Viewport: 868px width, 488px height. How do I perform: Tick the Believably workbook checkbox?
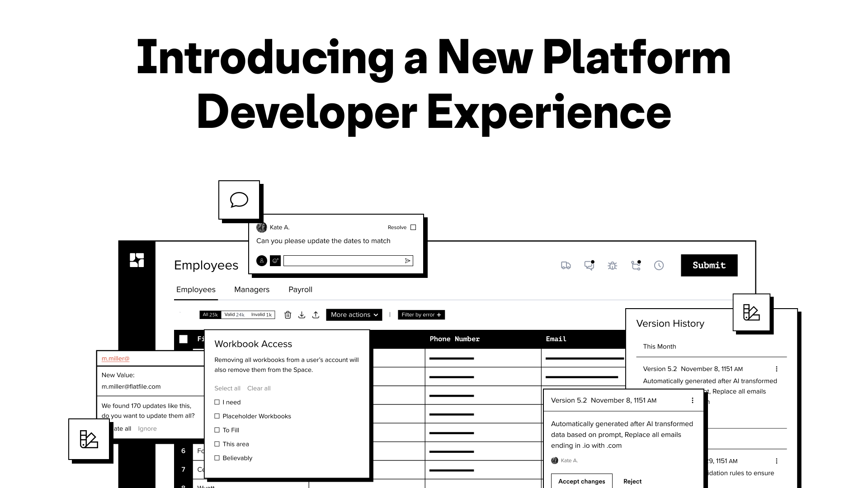[217, 458]
